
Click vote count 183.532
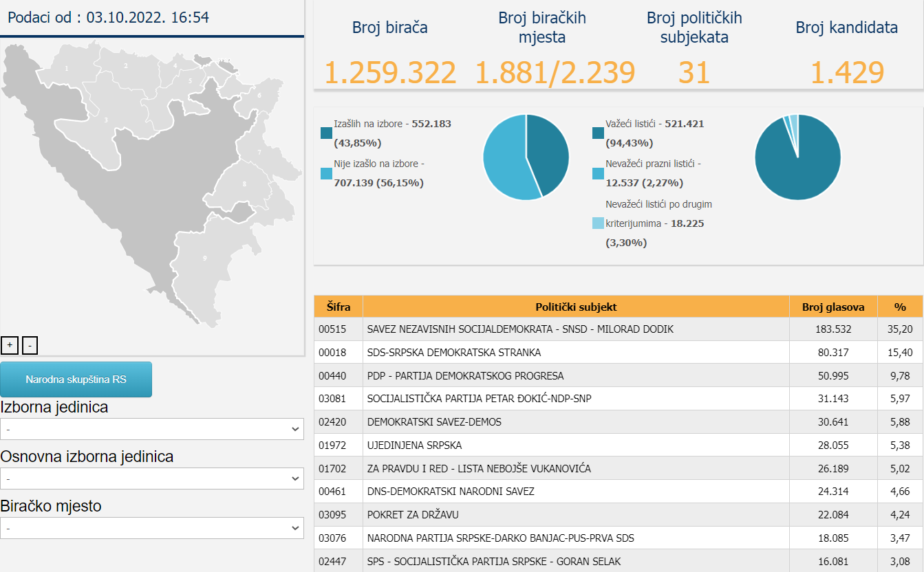click(x=832, y=329)
